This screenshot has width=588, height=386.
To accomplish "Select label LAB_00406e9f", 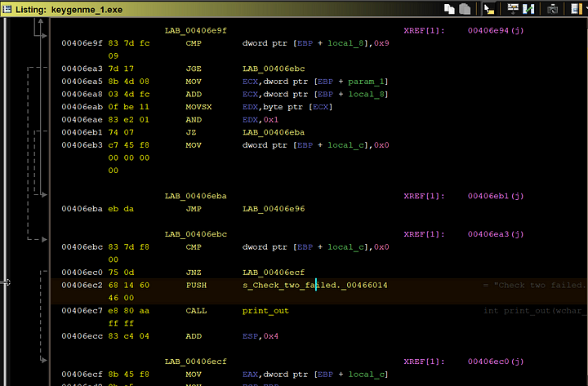I will click(195, 31).
